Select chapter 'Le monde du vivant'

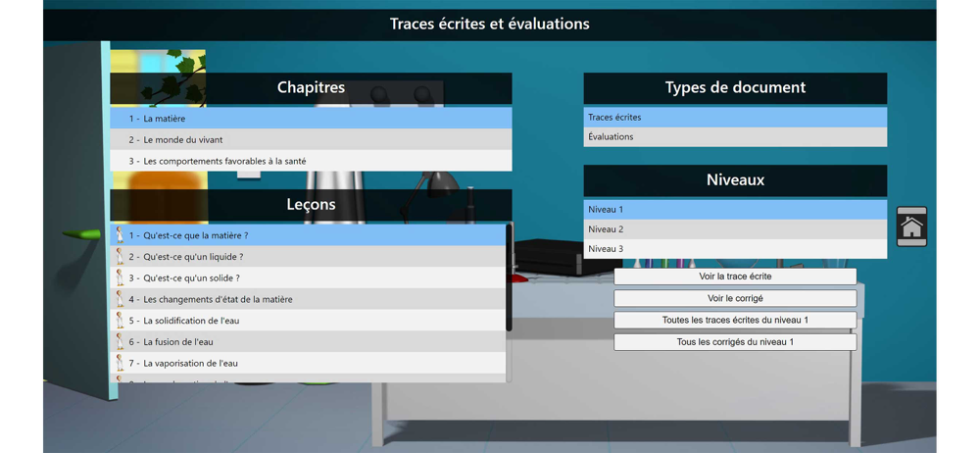[311, 139]
